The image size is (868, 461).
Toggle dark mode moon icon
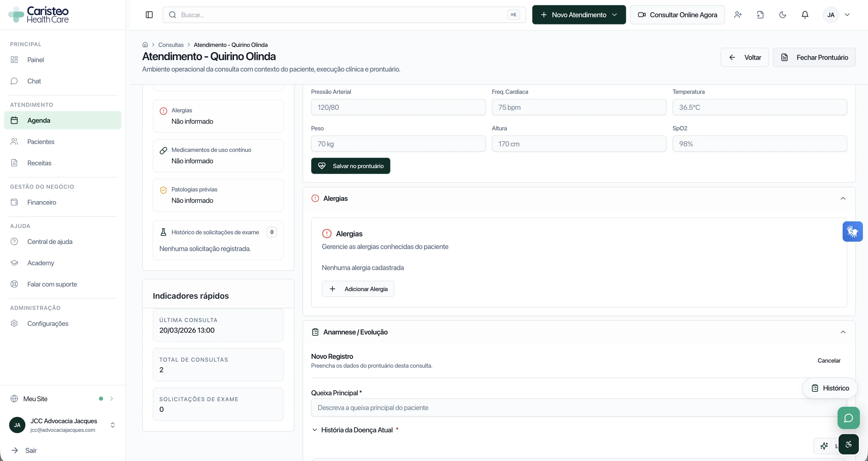click(x=783, y=15)
